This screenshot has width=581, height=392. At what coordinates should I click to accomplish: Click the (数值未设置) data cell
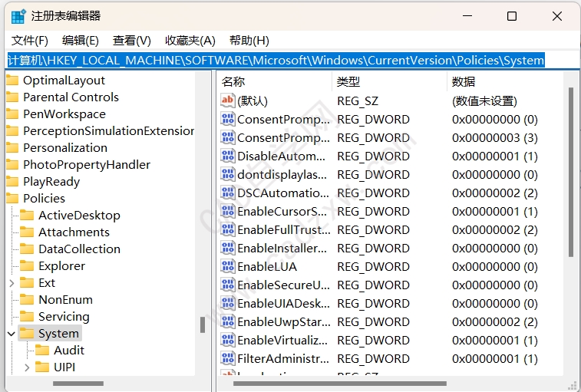(484, 100)
